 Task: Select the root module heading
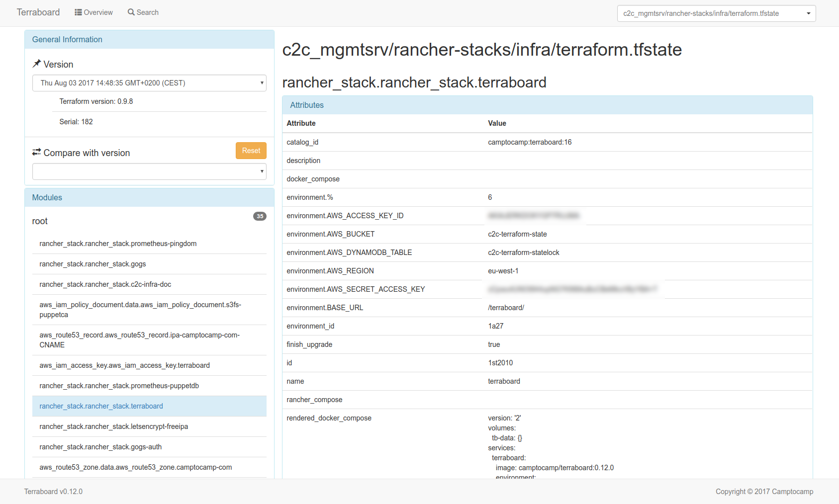pos(40,221)
